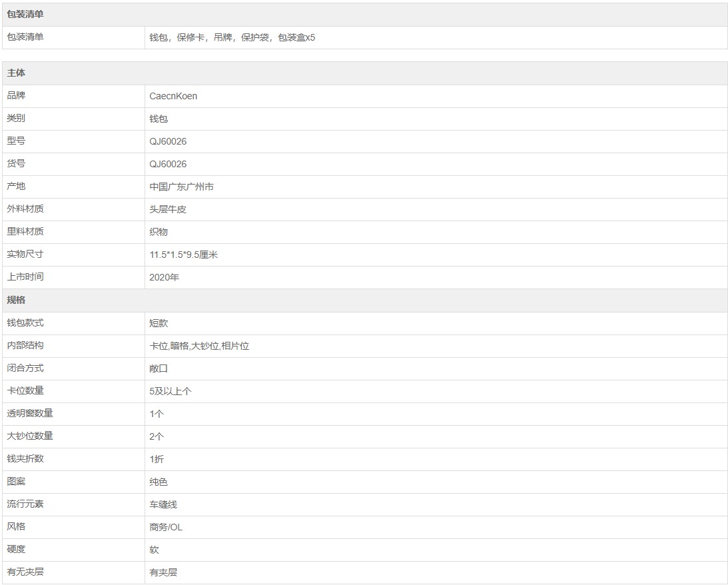Select the origin value 中国广东广州市
The image size is (728, 585).
coord(182,187)
